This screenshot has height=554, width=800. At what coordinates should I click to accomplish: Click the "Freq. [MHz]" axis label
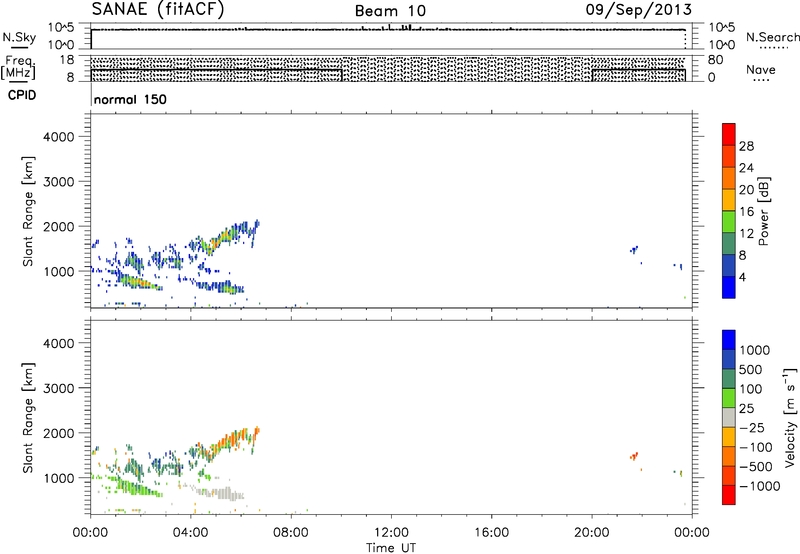pyautogui.click(x=18, y=67)
